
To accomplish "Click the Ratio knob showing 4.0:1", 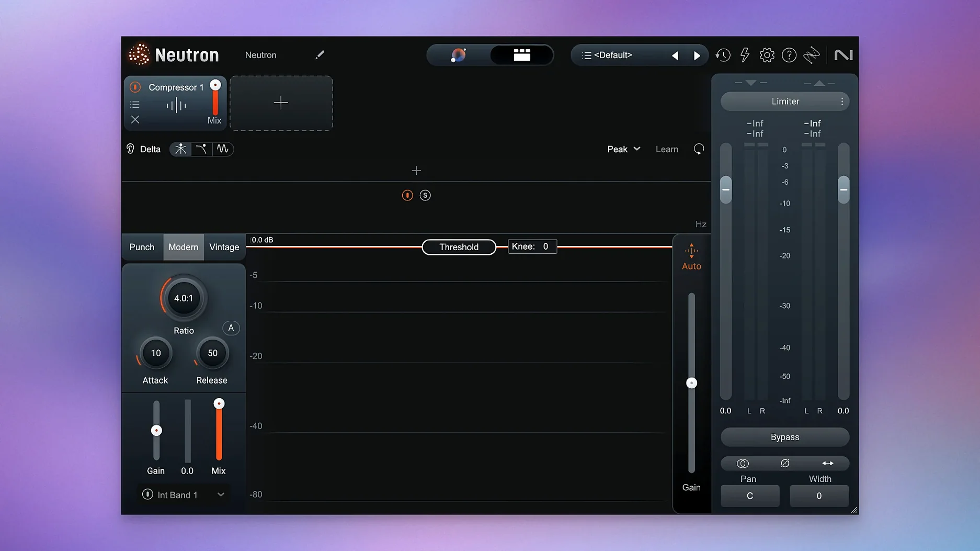I will coord(184,298).
